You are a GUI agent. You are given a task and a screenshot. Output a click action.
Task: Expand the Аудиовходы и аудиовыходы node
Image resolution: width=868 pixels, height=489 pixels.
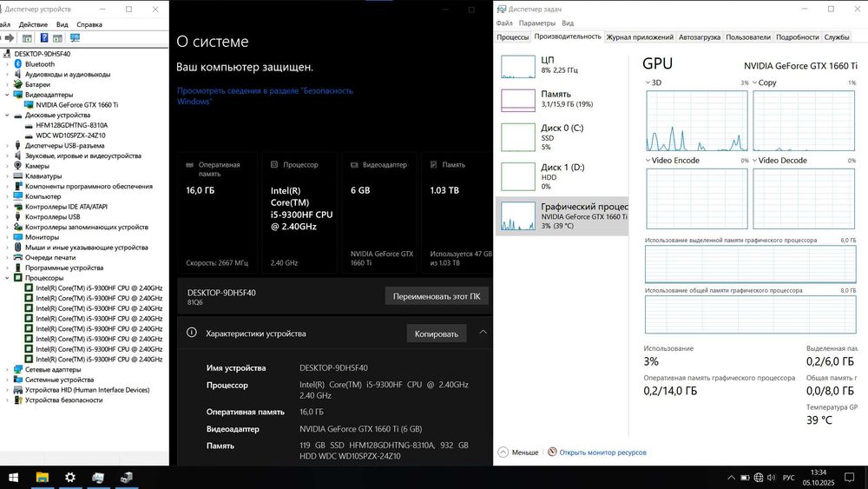point(7,74)
